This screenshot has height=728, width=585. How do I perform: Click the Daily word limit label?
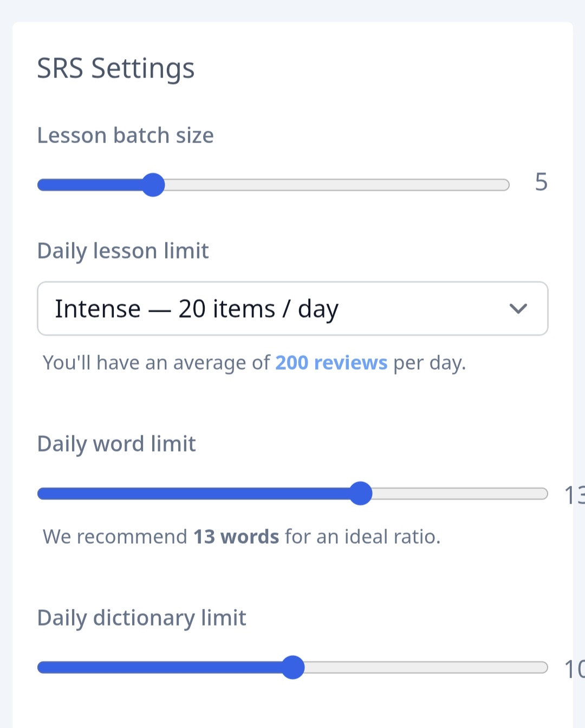tap(116, 444)
